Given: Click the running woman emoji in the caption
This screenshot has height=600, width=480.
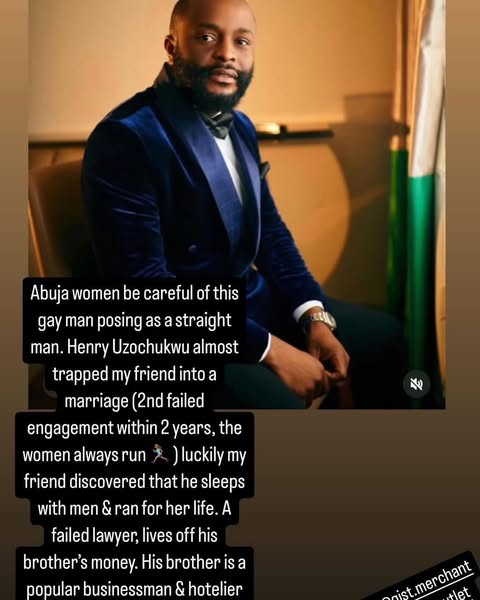Looking at the screenshot, I should (160, 454).
